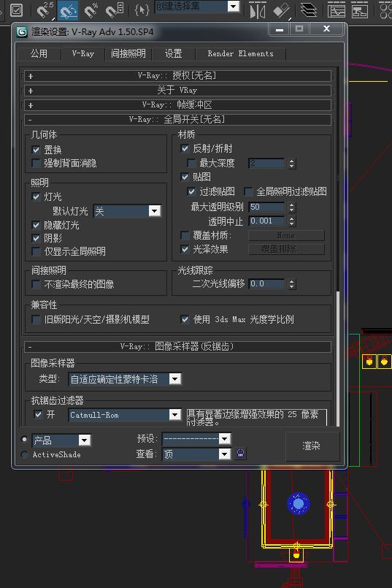Toggle the Percent Snap magnet icon
This screenshot has height=588, width=392.
[x=91, y=9]
